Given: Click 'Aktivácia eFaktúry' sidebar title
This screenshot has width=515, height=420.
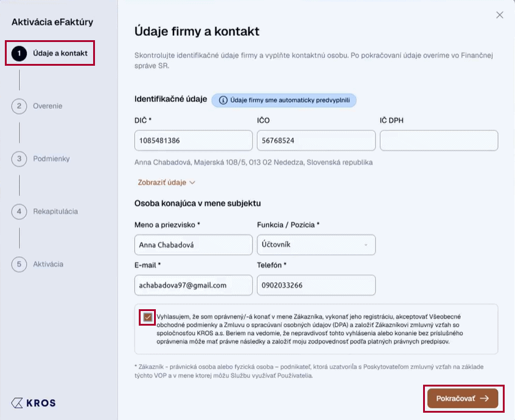Looking at the screenshot, I should 52,22.
